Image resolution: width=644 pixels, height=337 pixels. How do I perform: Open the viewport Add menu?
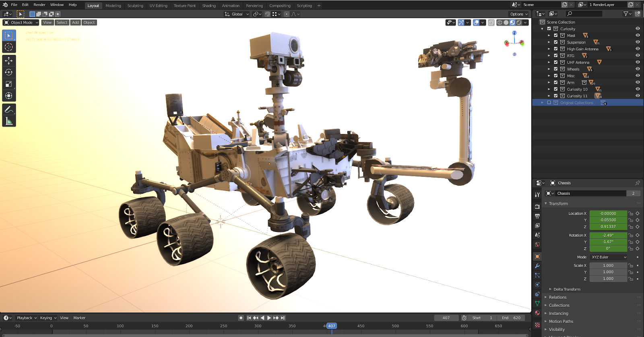[75, 23]
